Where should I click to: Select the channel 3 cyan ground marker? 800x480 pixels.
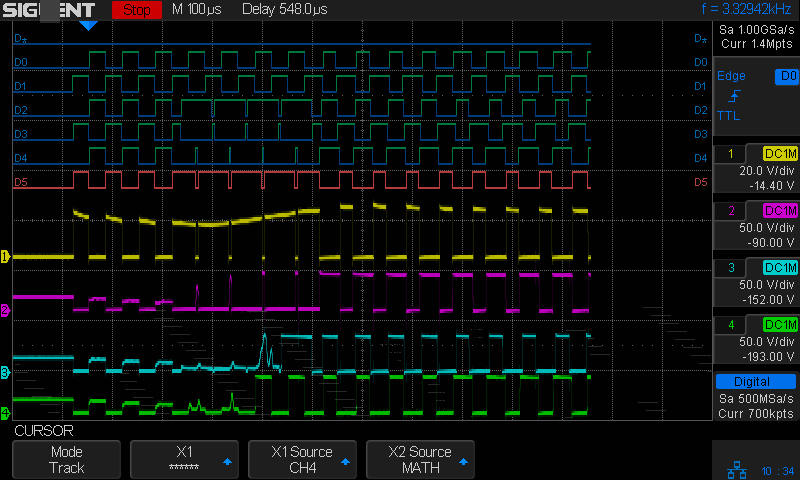(x=5, y=372)
